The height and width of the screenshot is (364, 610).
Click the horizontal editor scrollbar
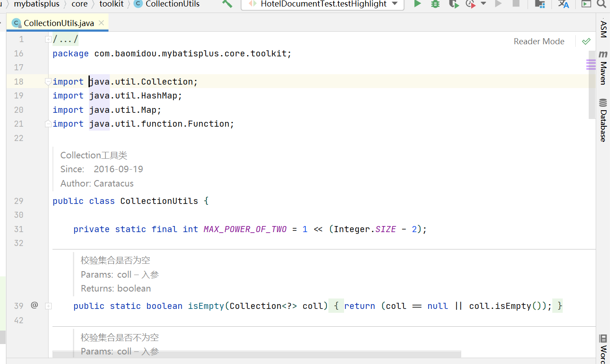point(256,354)
